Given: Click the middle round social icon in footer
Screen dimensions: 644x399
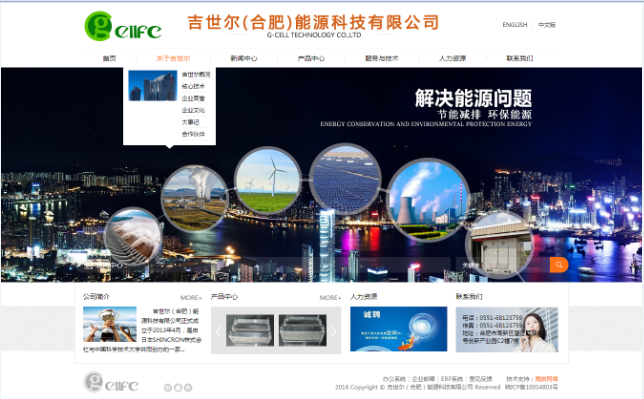Looking at the screenshot, I should point(178,387).
